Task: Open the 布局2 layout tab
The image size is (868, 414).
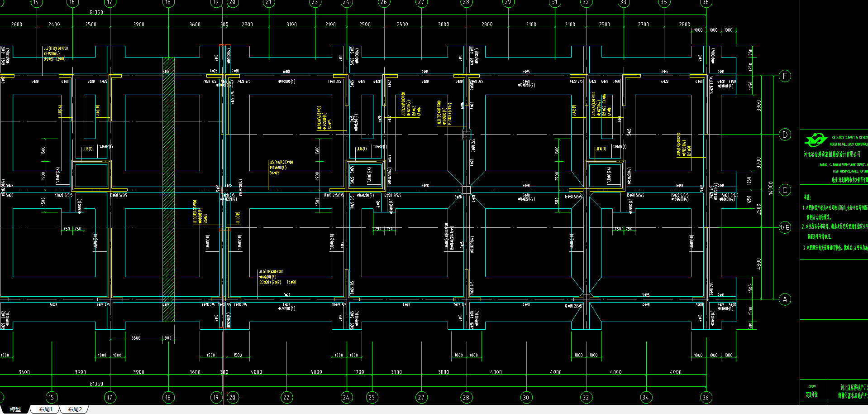Action: coord(75,409)
